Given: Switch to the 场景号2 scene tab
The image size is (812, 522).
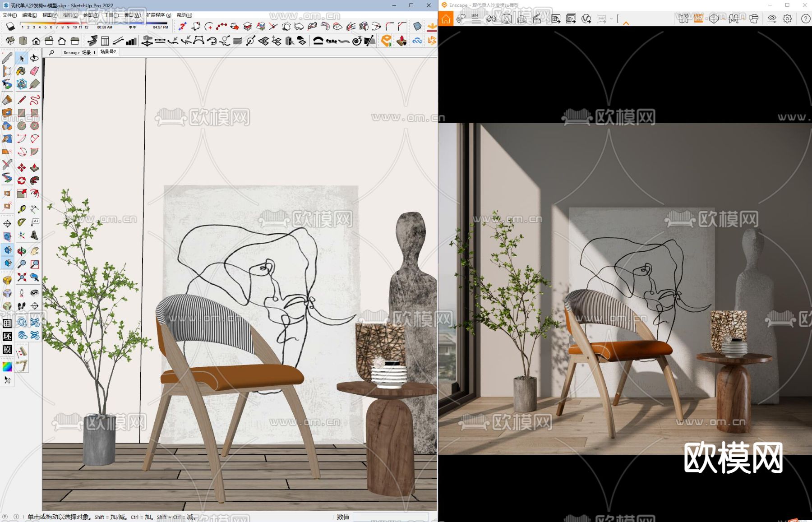Looking at the screenshot, I should 108,52.
